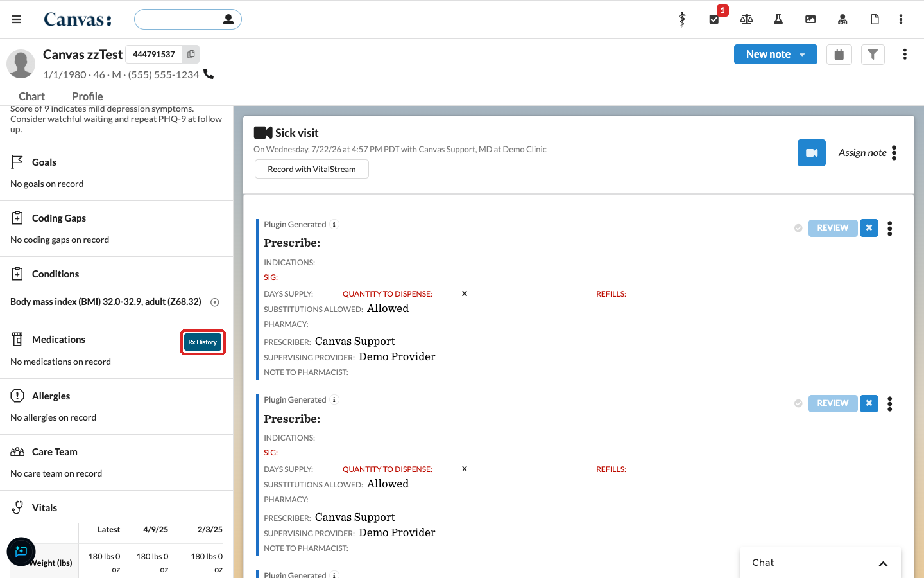This screenshot has width=924, height=578.
Task: Open the note filter funnel
Action: click(873, 55)
